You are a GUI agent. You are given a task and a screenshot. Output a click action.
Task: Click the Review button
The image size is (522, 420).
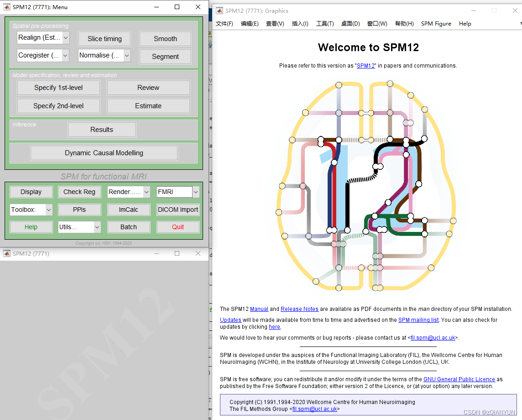pyautogui.click(x=148, y=88)
